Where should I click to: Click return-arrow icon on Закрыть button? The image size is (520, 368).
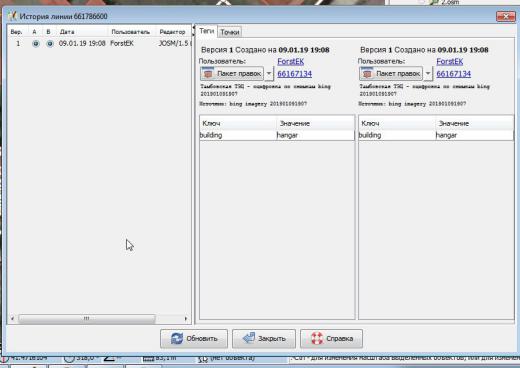[249, 338]
